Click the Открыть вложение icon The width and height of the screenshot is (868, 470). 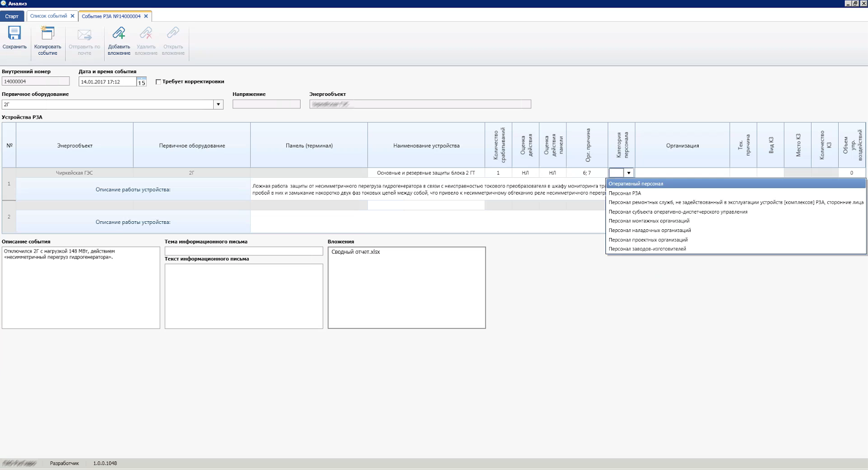click(x=173, y=33)
